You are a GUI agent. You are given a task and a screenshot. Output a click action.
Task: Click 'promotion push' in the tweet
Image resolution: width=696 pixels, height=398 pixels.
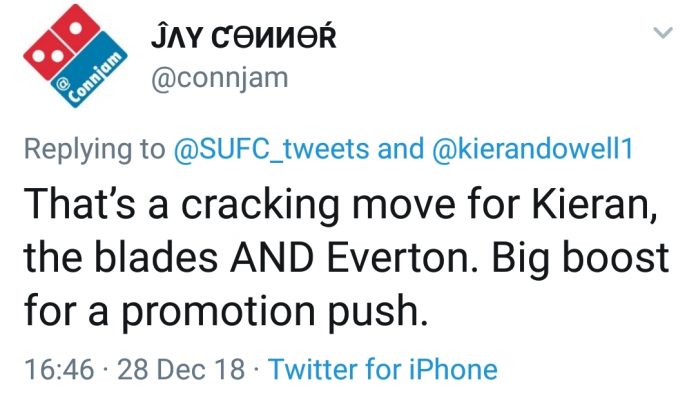[274, 312]
